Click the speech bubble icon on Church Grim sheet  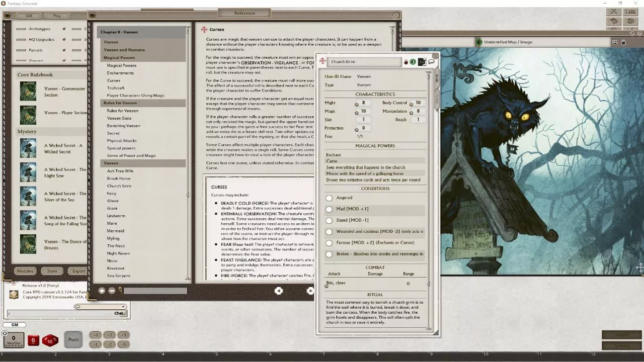pos(431,62)
